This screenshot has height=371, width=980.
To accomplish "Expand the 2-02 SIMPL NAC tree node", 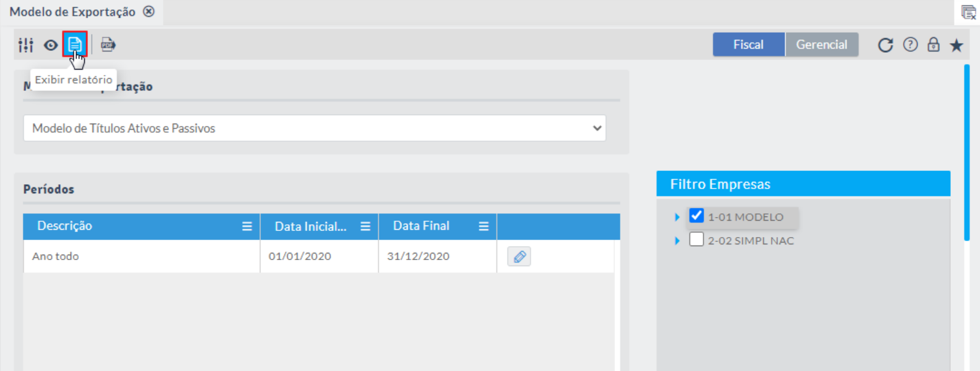I will coord(677,241).
